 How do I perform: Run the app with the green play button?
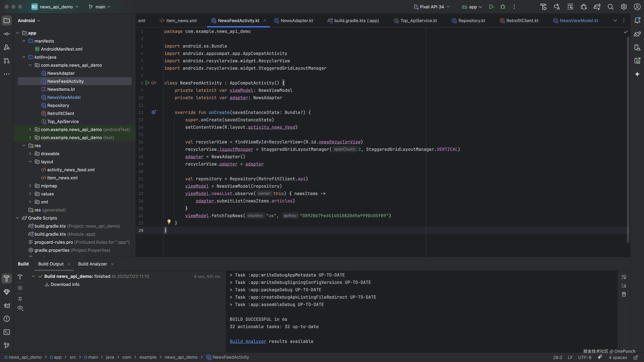click(491, 7)
